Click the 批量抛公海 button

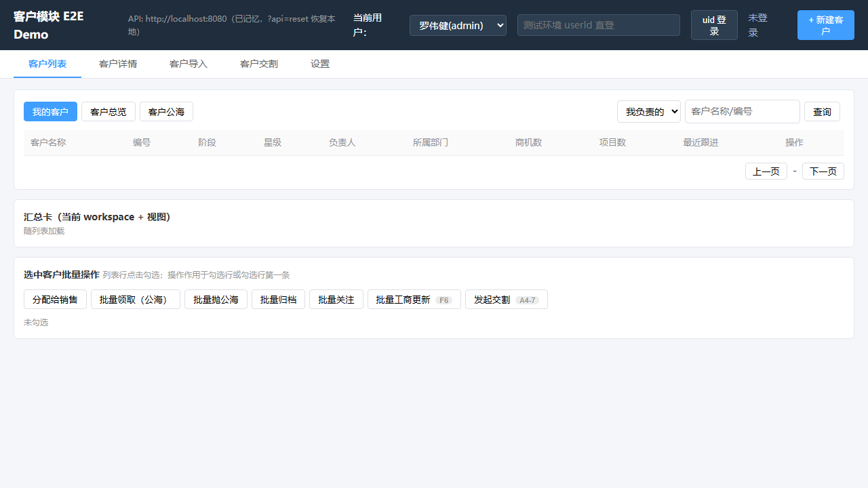216,300
